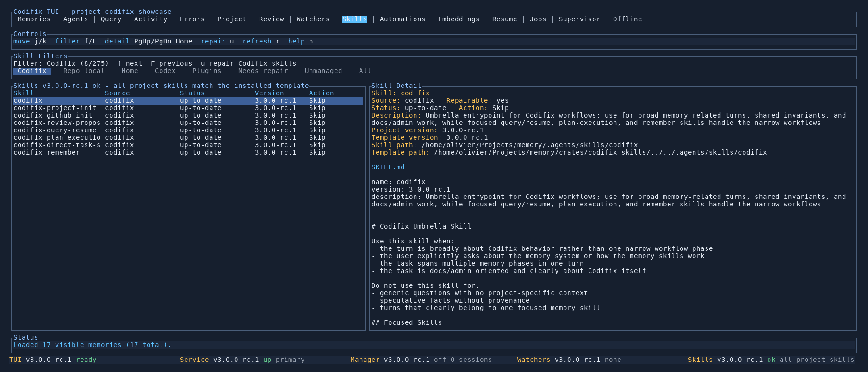Click the refresh control hint
868x372 pixels.
tap(261, 41)
